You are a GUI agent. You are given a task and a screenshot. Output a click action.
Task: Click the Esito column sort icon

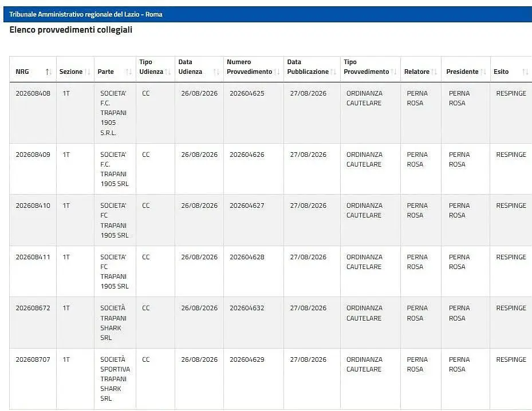click(525, 72)
